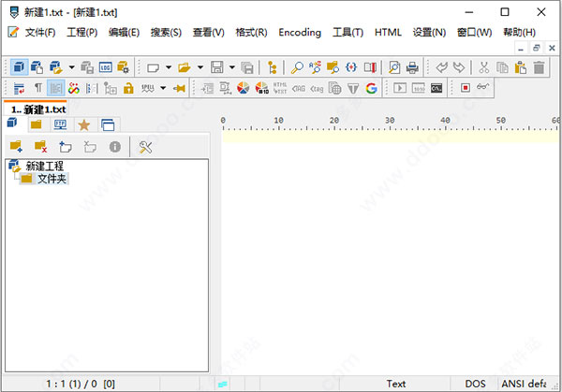Toggle the pilcrow show-whitespace button
This screenshot has width=562, height=392.
pyautogui.click(x=38, y=88)
